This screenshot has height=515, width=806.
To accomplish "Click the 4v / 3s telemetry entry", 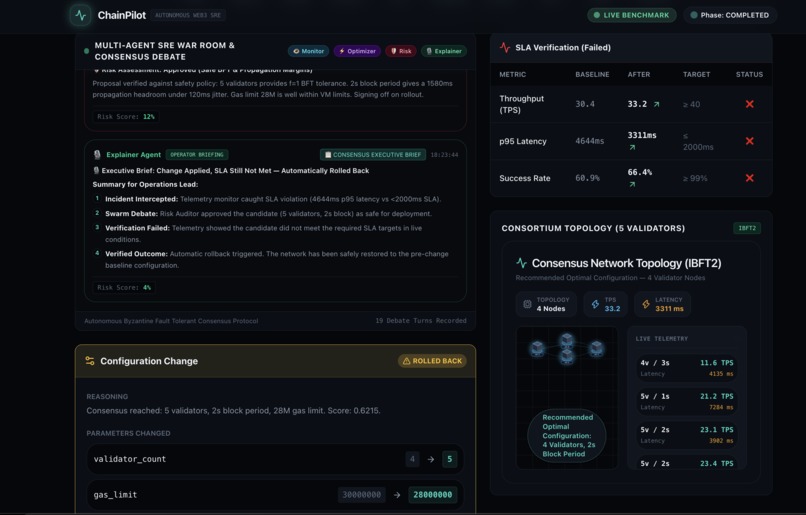I will click(687, 368).
